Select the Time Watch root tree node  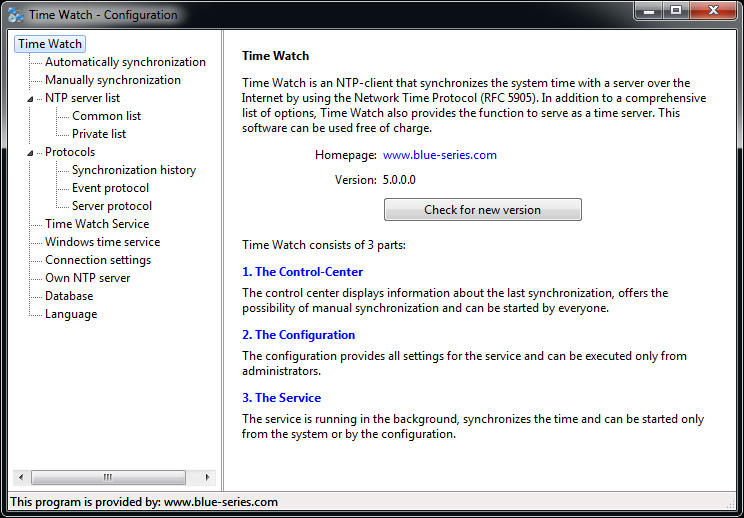50,44
